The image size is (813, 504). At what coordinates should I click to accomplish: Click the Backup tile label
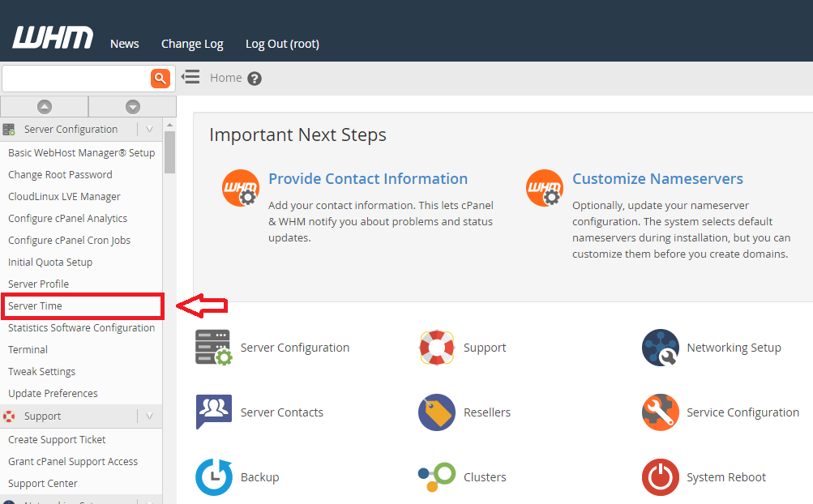coord(259,477)
